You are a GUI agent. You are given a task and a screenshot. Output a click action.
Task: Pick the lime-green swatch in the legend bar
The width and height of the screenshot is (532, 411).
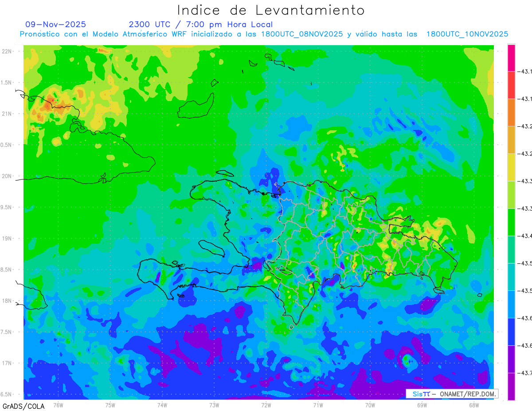[x=511, y=195]
